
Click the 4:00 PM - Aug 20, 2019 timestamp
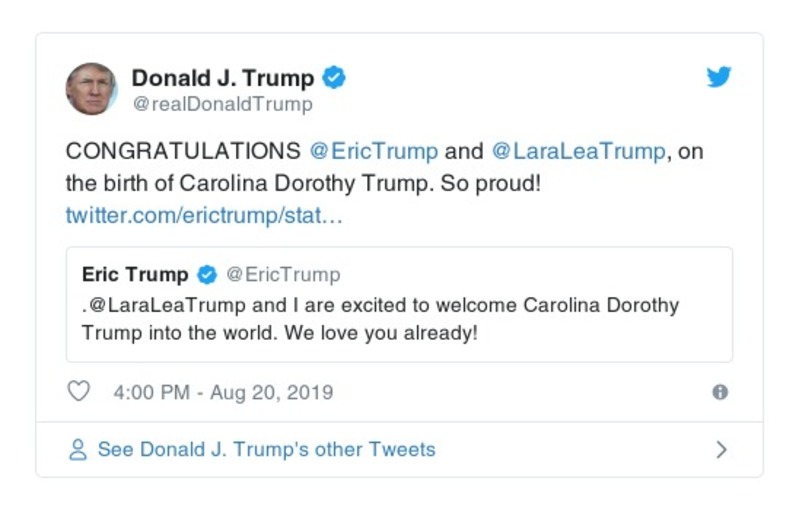click(x=223, y=393)
